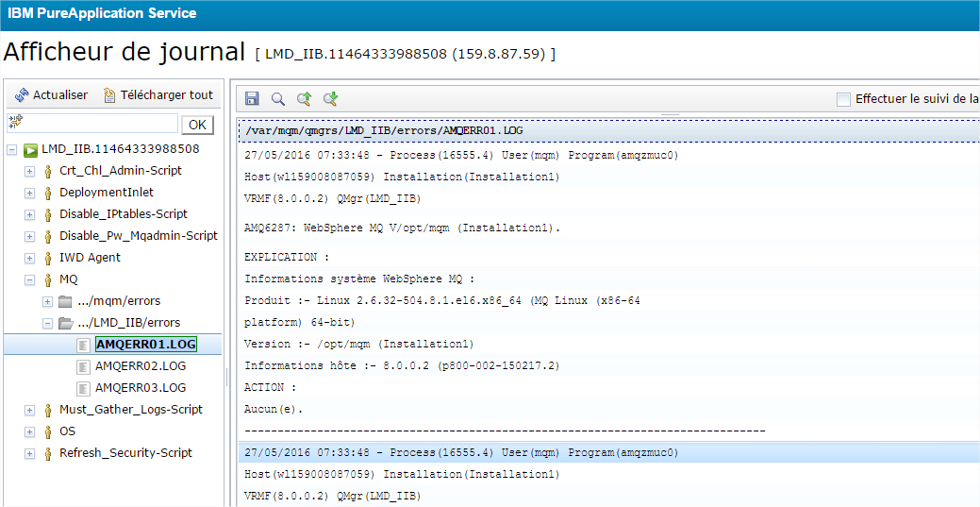
Task: Click the IBM PureApplication Service title
Action: tap(102, 13)
